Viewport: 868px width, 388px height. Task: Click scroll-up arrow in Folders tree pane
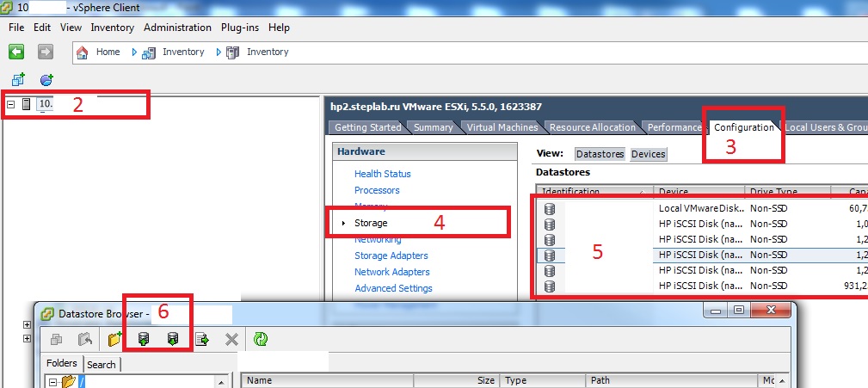click(221, 382)
